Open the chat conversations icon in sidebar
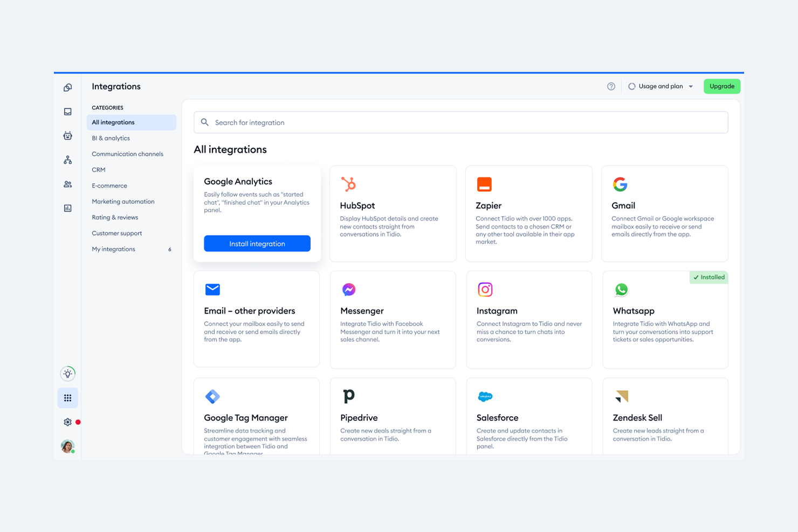 67,87
